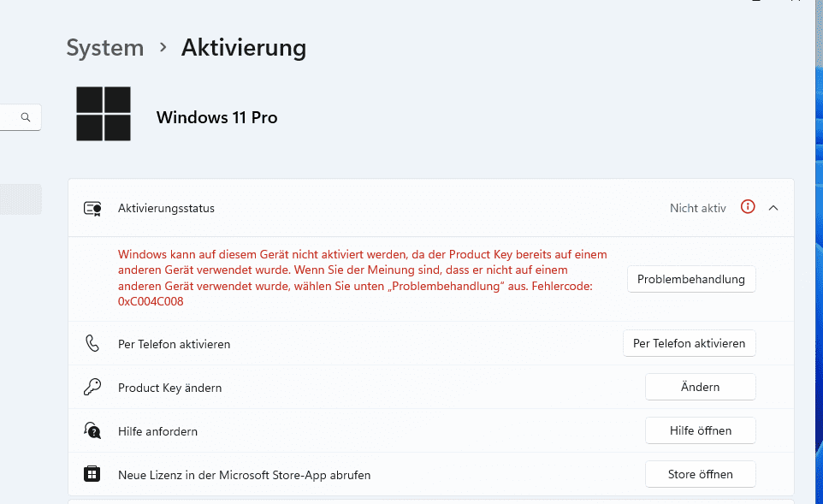Image resolution: width=823 pixels, height=504 pixels.
Task: Select the Aktivierungsstatus row label
Action: point(166,209)
